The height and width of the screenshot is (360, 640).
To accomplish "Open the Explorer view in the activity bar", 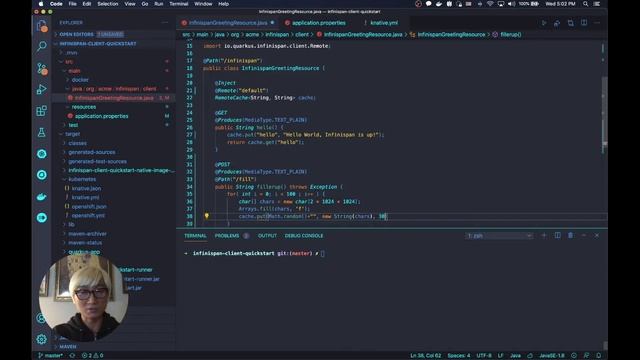I will coord(41,27).
